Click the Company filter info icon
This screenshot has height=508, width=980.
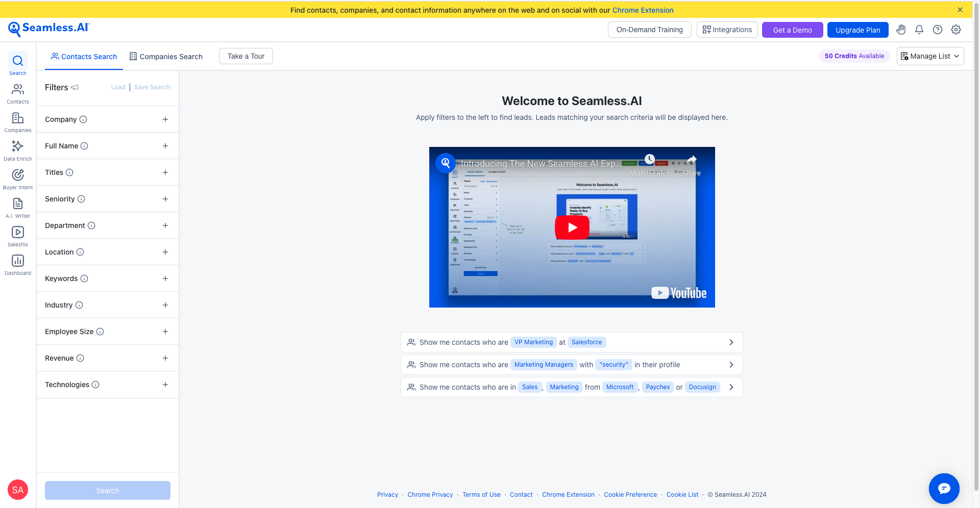[x=83, y=119]
